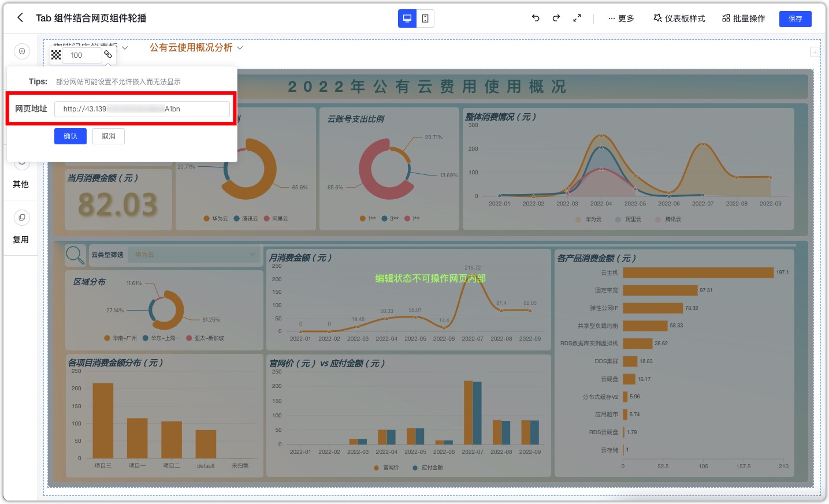Select the 公有云使用概况分析 tab
This screenshot has height=504, width=829.
(x=191, y=47)
